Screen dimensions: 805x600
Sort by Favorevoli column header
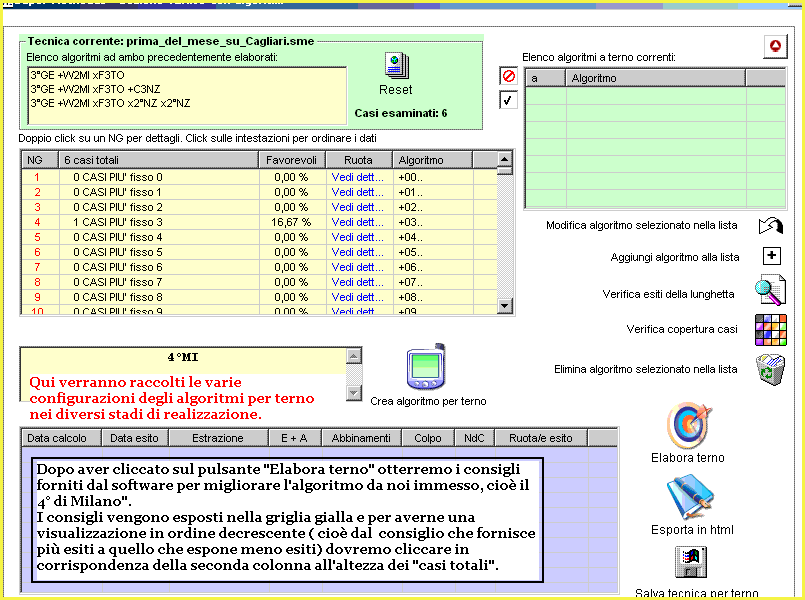[x=292, y=160]
